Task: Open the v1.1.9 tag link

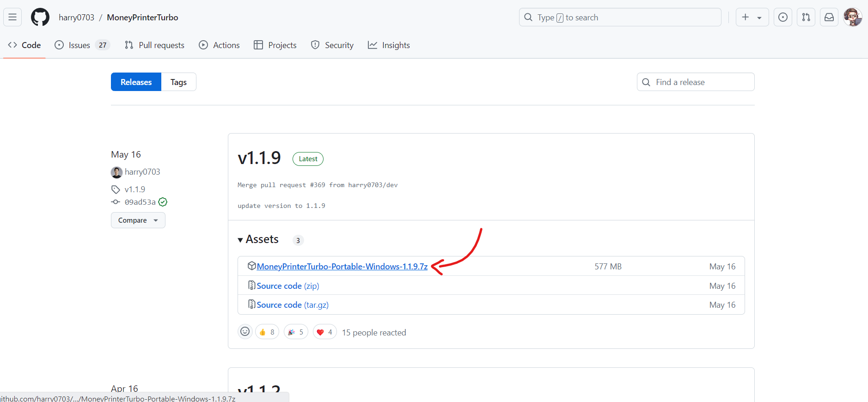Action: [x=135, y=189]
